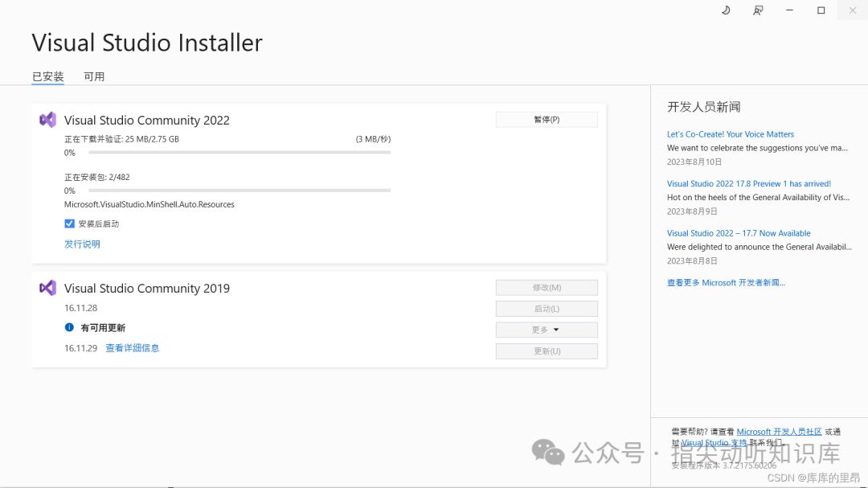868x488 pixels.
Task: Click the Visual Studio Community 2019 logo
Action: [x=47, y=288]
